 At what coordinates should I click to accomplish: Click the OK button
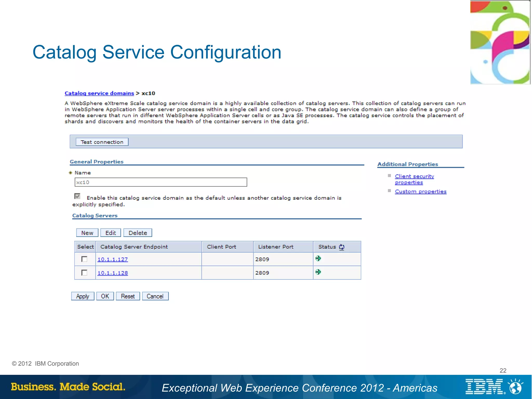coord(105,296)
